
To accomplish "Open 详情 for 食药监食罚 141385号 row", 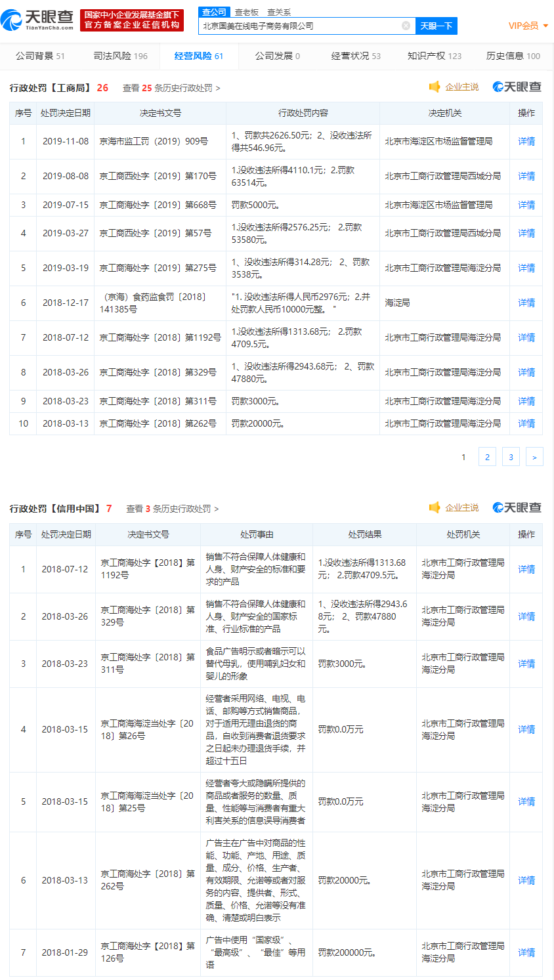I will point(526,303).
